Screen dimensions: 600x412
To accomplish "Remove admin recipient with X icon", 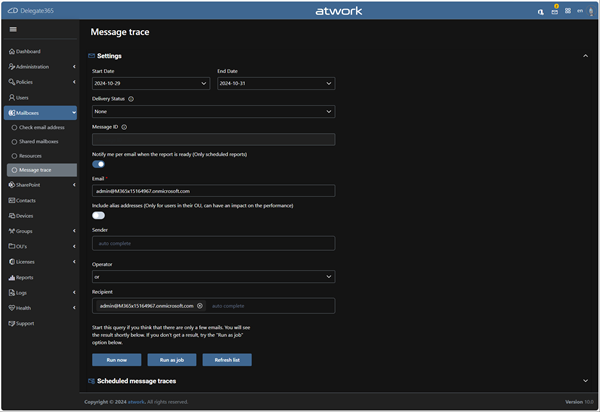I will [200, 306].
